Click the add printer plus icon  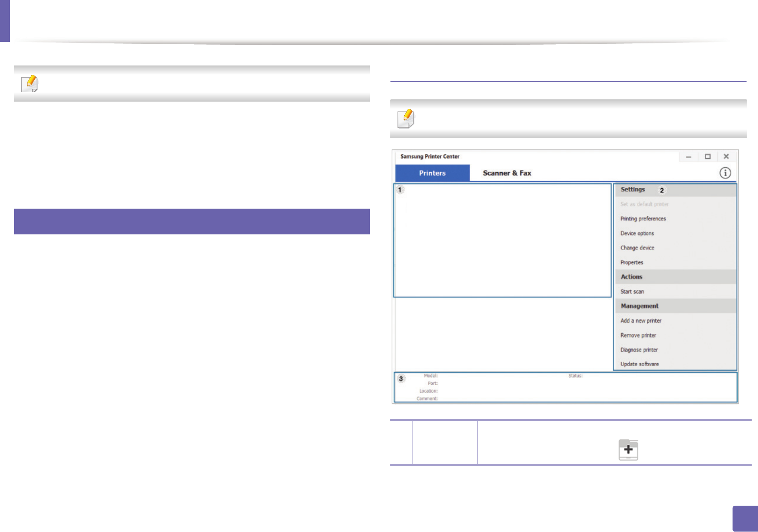[x=628, y=450]
